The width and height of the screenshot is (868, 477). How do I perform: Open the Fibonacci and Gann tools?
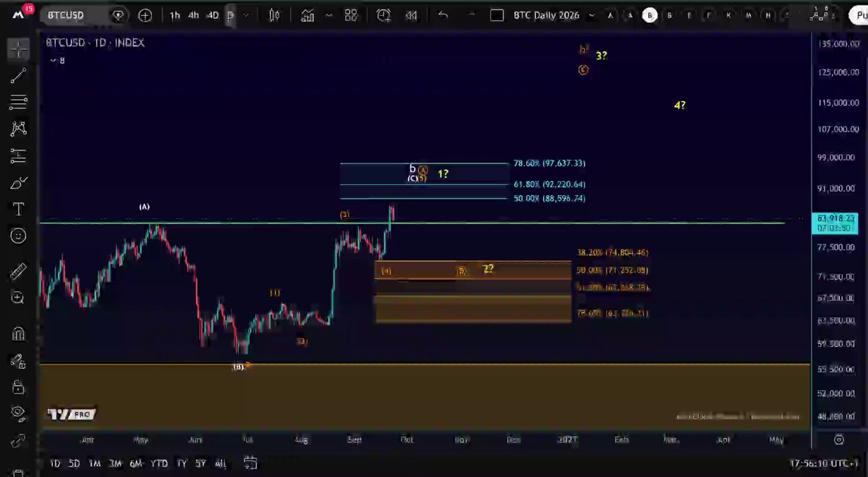click(x=19, y=102)
